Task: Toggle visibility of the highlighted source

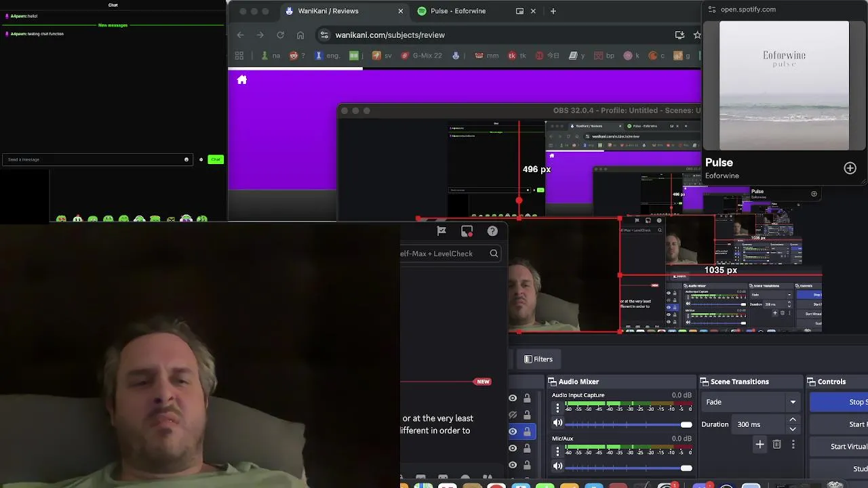Action: (513, 431)
